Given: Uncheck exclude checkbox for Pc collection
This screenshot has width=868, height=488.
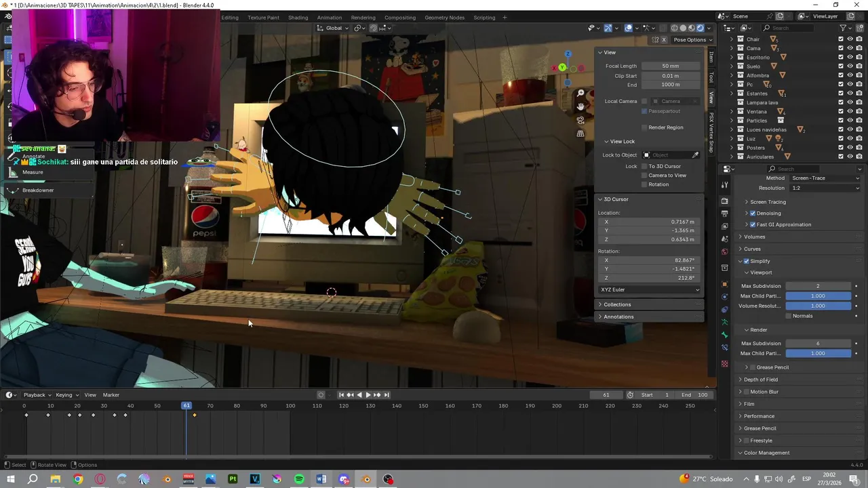Looking at the screenshot, I should tap(841, 85).
